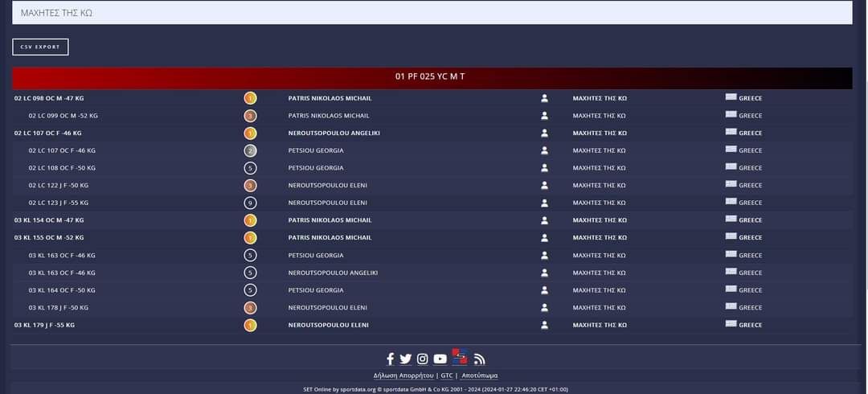Open the RSS feed icon
The width and height of the screenshot is (868, 394).
[x=480, y=359]
